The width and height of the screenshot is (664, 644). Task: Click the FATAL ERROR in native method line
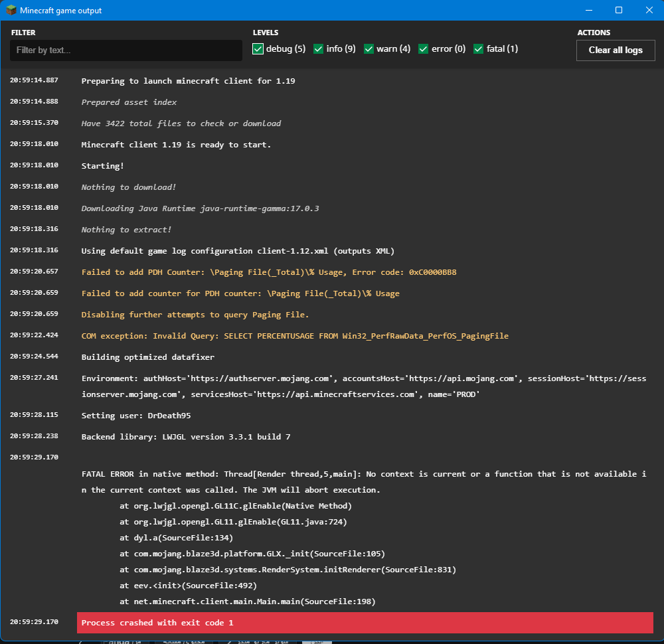tap(363, 474)
